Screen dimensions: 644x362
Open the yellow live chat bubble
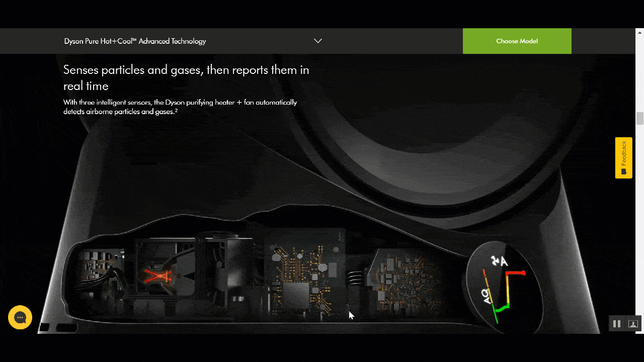pos(20,318)
